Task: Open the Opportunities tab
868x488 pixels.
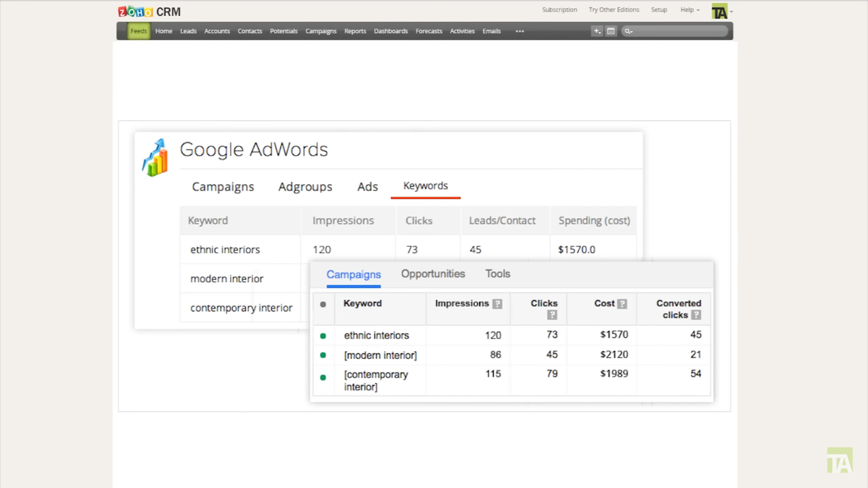Action: point(433,274)
